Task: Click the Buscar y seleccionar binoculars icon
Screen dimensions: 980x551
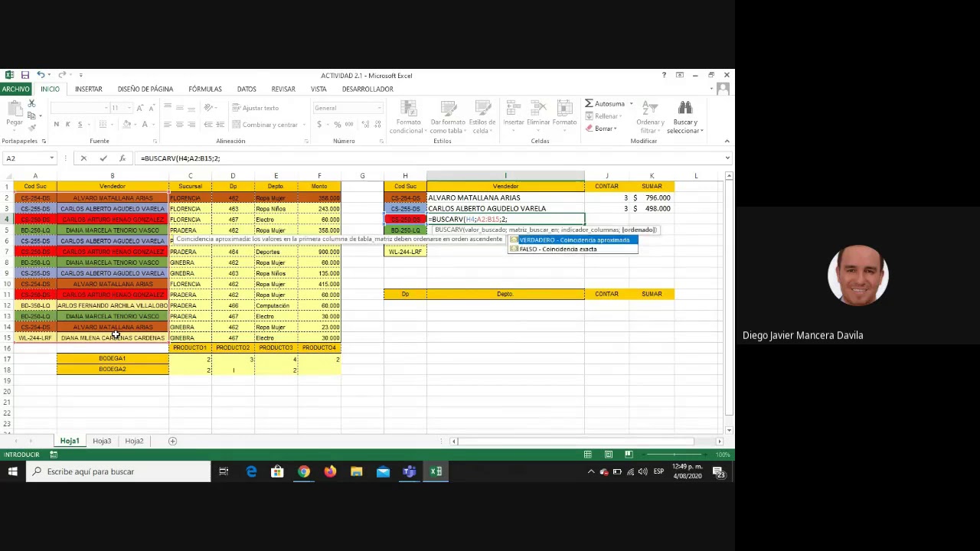Action: (x=685, y=109)
